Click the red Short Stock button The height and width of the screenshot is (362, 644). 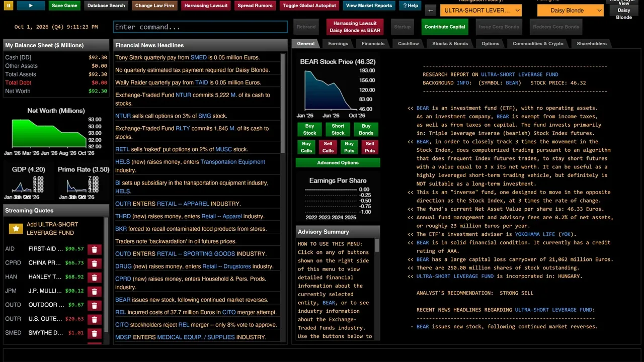pos(338,130)
